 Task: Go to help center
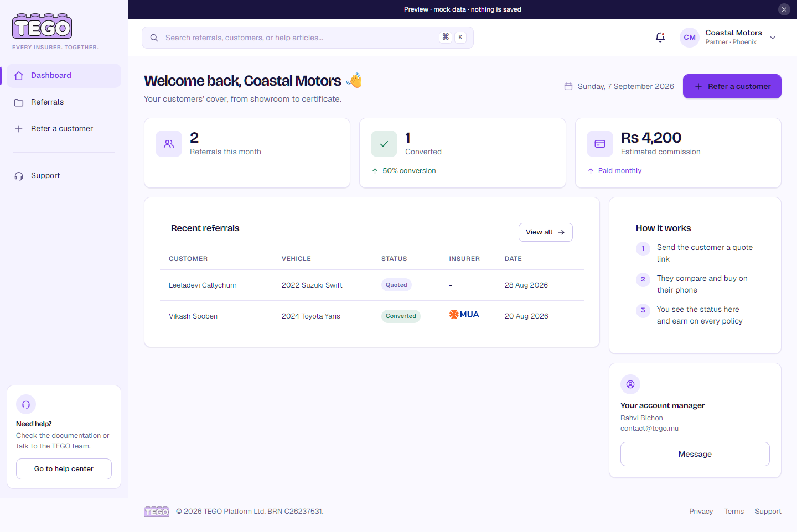[64, 469]
